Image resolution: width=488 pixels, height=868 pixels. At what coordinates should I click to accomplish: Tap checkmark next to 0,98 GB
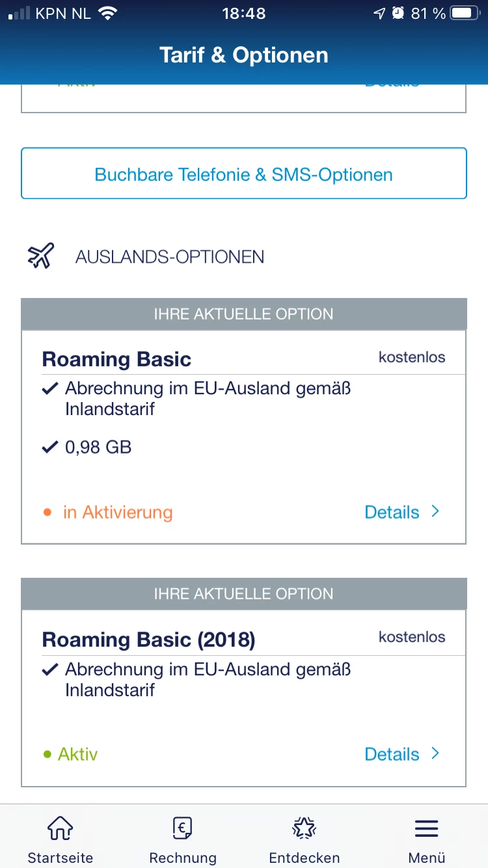tap(50, 448)
